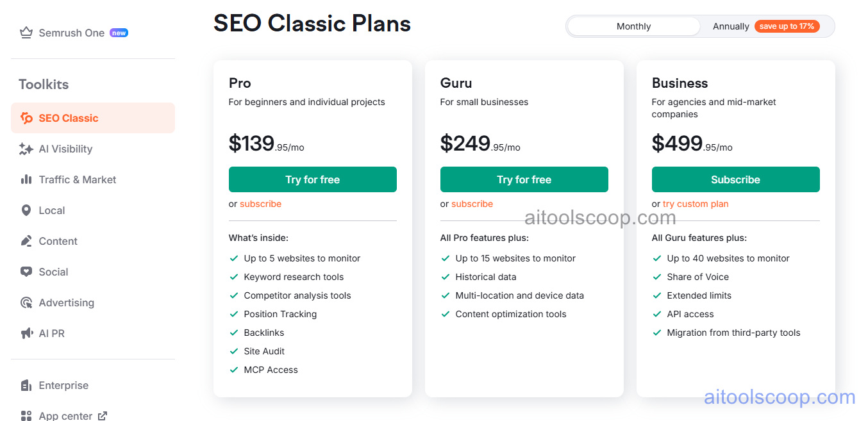Subscribe to the Business plan

click(x=735, y=179)
